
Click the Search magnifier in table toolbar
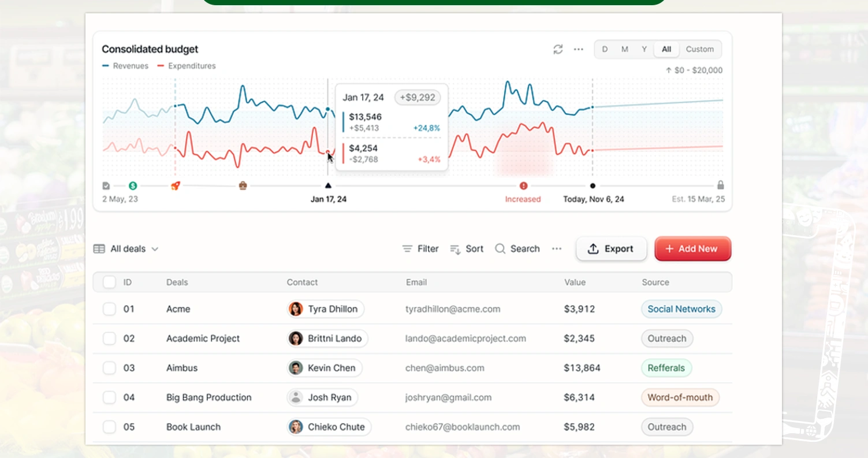(500, 248)
